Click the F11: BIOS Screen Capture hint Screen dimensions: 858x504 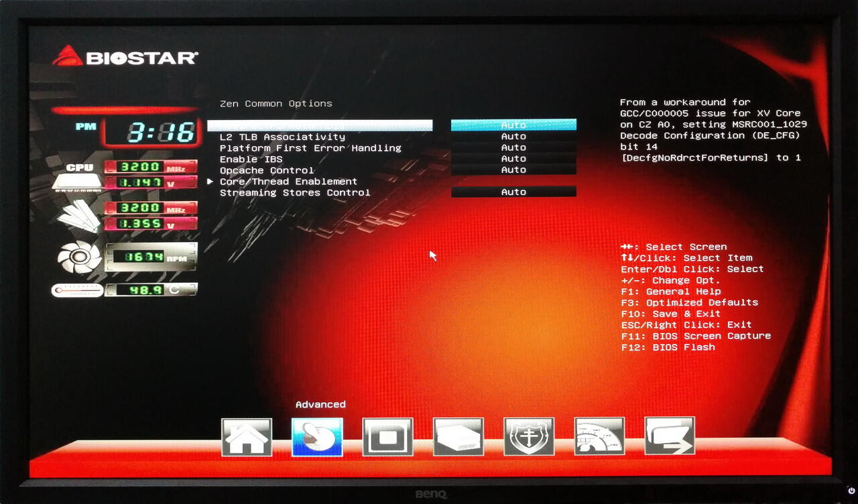[696, 336]
